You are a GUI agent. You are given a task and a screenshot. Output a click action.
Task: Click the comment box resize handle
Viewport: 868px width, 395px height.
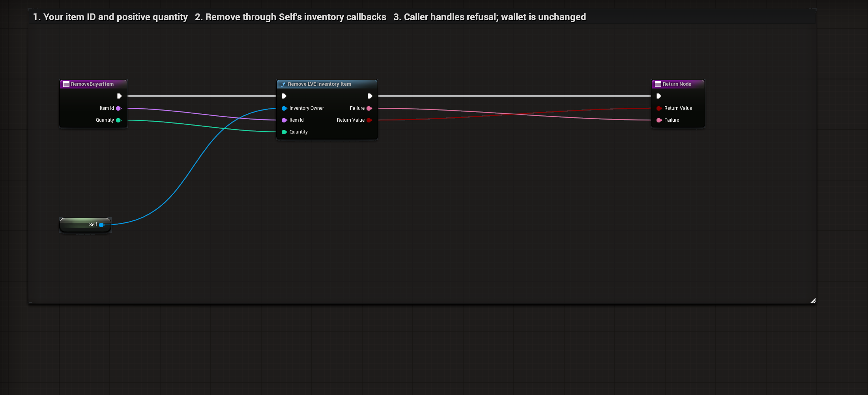click(x=813, y=301)
